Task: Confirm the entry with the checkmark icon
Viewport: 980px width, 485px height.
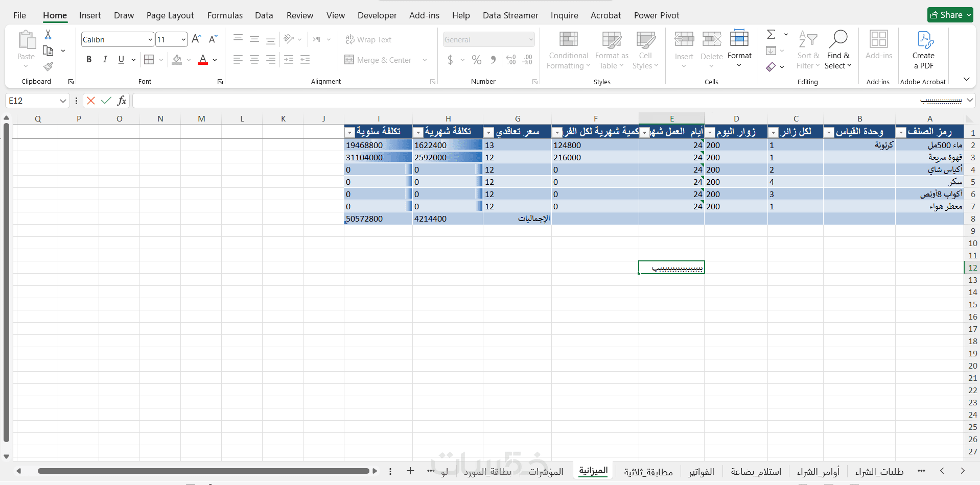Action: coord(106,101)
